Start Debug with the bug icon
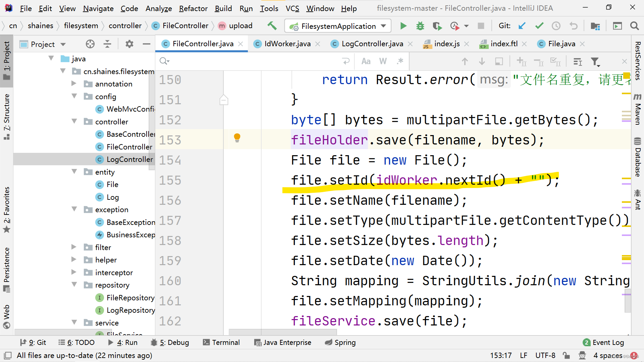Viewport: 644px width, 362px height. (420, 26)
